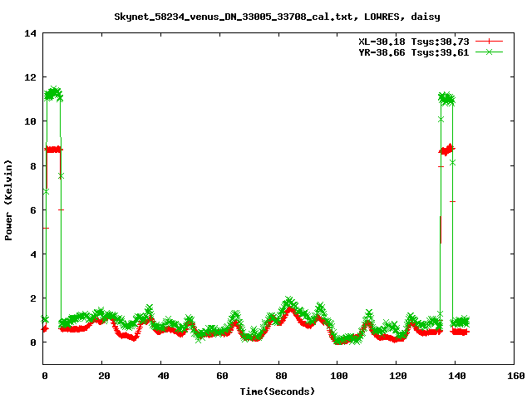Viewport: 532px width, 399px height.
Task: Select the YR-38.66 Tsys:39.61 legend label
Action: click(x=414, y=52)
